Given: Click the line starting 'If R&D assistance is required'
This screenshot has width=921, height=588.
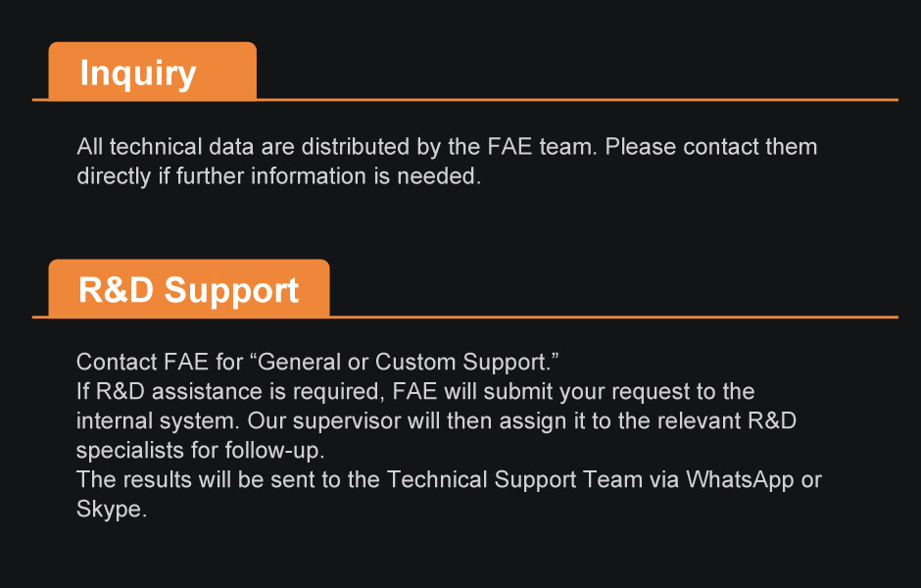Looking at the screenshot, I should (415, 392).
